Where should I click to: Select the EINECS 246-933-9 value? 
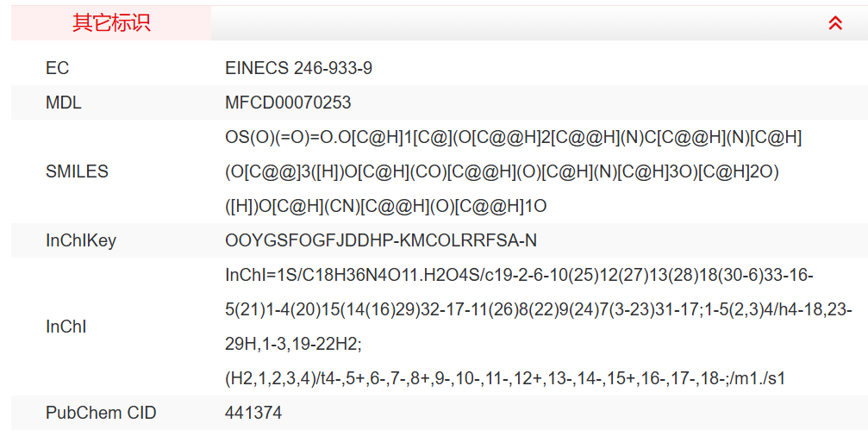(298, 68)
